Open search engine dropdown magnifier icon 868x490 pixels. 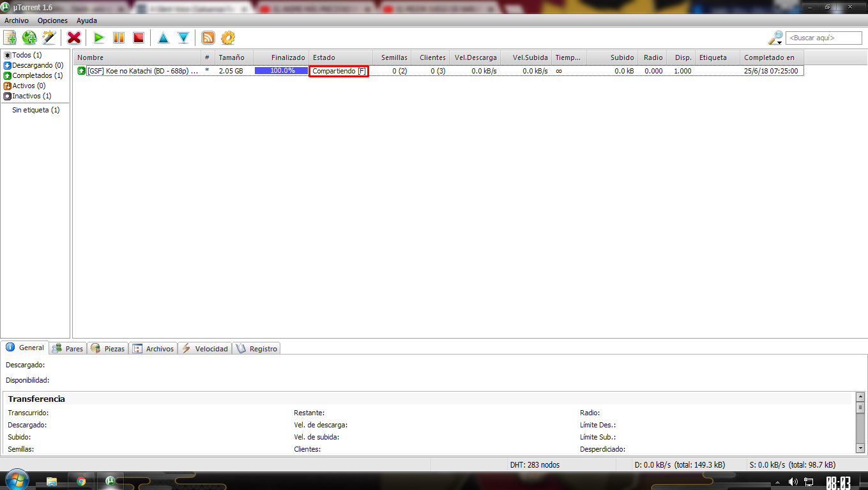coord(775,38)
